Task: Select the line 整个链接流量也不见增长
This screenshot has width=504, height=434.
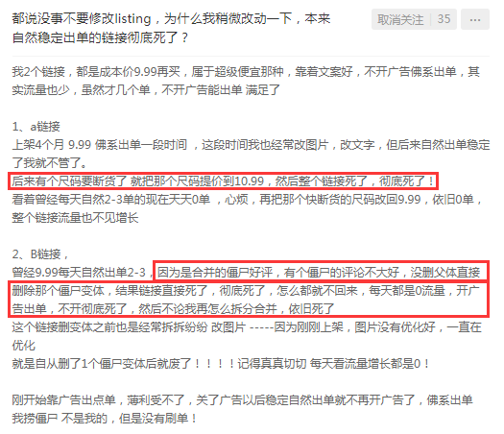Action: click(75, 218)
